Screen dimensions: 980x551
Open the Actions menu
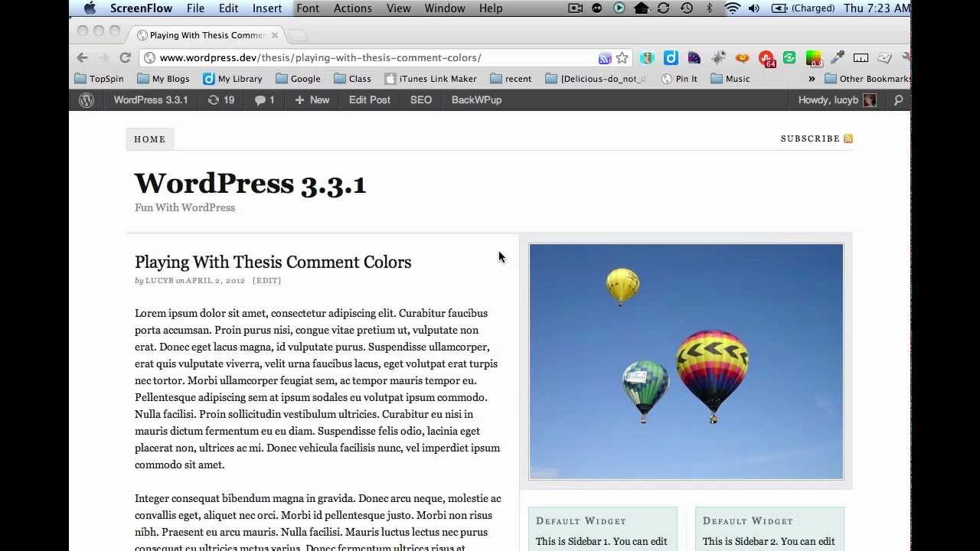(353, 8)
